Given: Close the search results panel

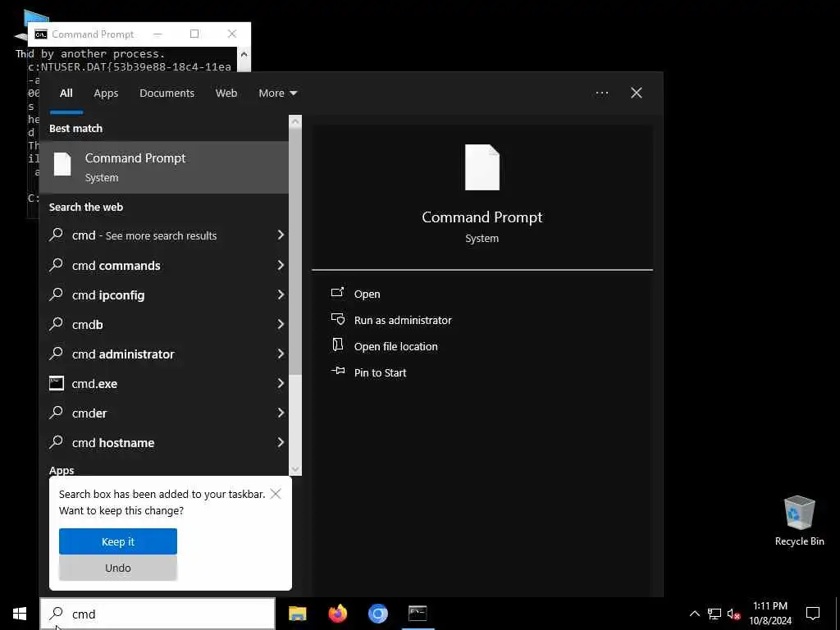Looking at the screenshot, I should tap(637, 94).
